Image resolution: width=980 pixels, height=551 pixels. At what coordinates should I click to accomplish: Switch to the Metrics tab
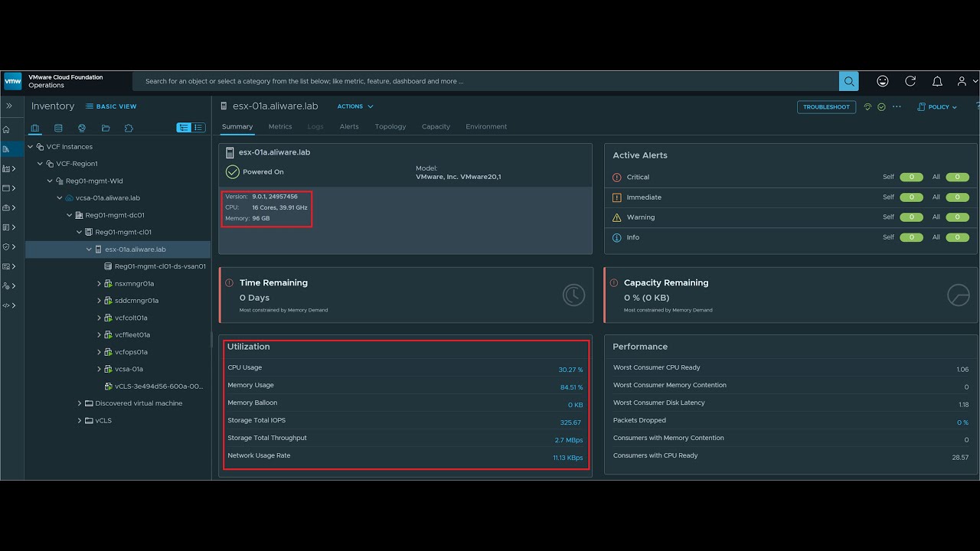[280, 126]
